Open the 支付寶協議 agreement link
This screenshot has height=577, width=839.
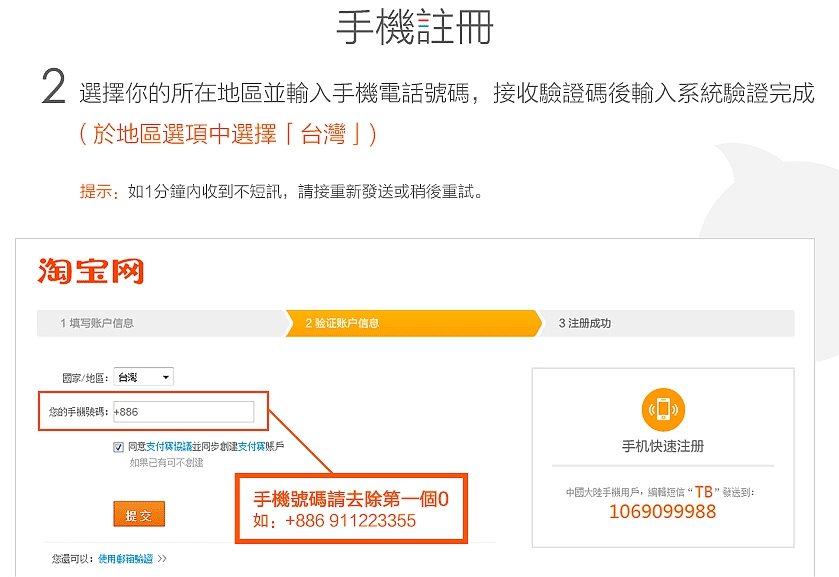coord(169,446)
